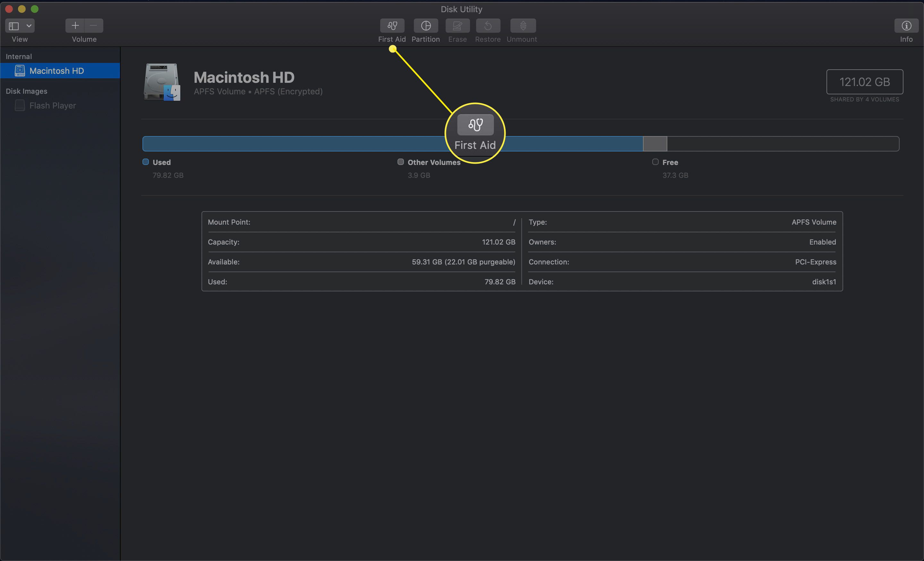Click the First Aid tool icon
Image resolution: width=924 pixels, height=561 pixels.
click(x=392, y=25)
